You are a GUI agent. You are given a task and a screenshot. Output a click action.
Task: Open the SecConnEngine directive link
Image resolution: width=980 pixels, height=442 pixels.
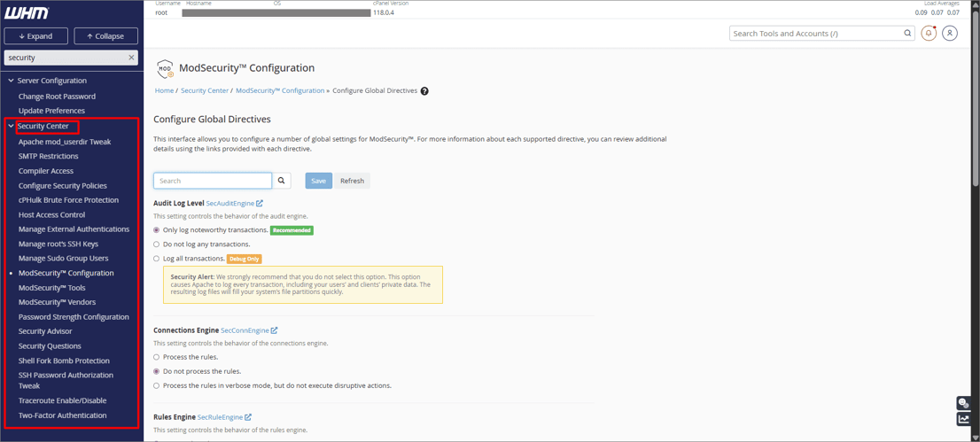[x=245, y=330]
